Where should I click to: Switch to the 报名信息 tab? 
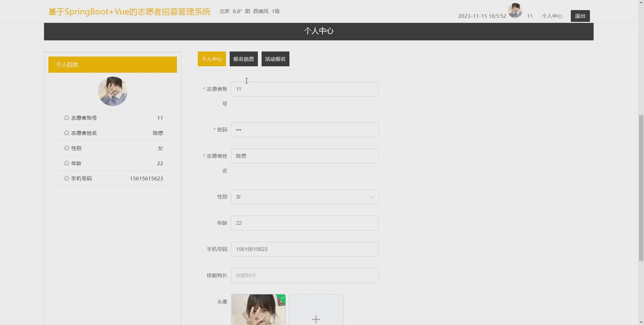(x=243, y=59)
